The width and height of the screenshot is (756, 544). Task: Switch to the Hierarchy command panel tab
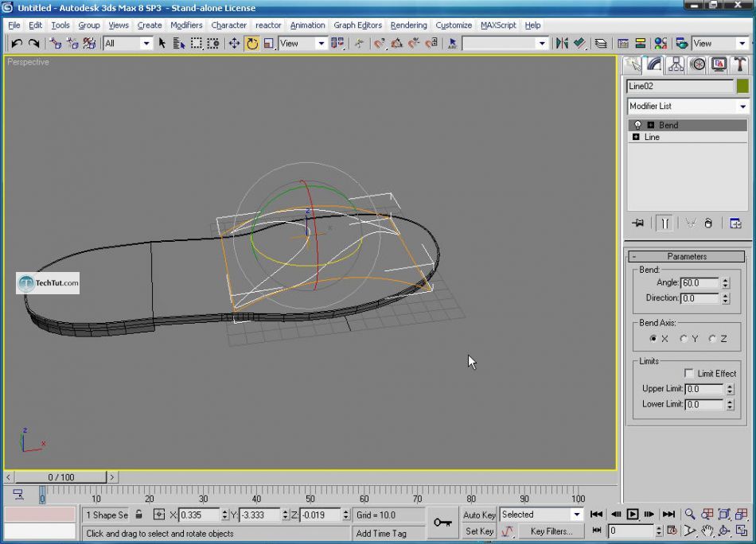676,64
